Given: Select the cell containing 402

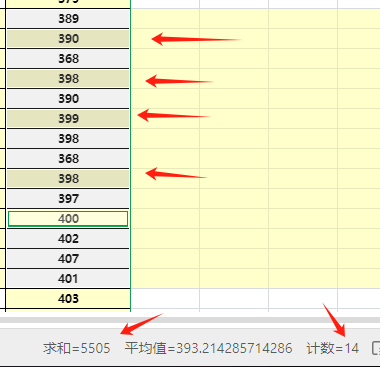Looking at the screenshot, I should (x=68, y=239).
